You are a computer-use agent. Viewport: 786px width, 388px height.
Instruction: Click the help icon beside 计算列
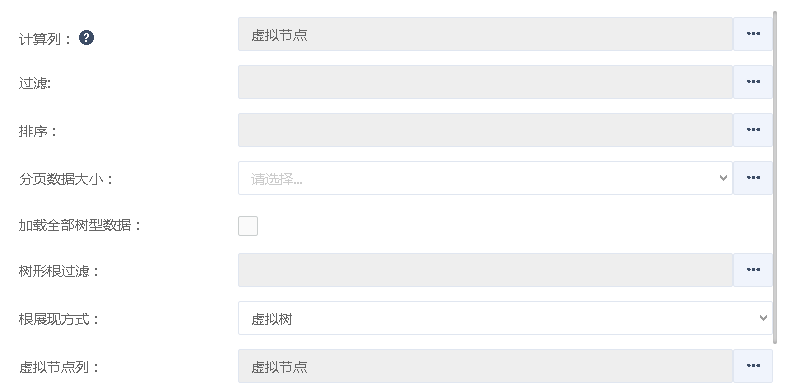[86, 38]
